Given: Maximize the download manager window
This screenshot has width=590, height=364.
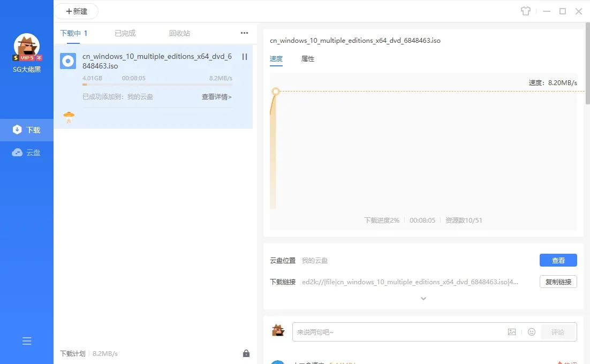Looking at the screenshot, I should coord(563,11).
